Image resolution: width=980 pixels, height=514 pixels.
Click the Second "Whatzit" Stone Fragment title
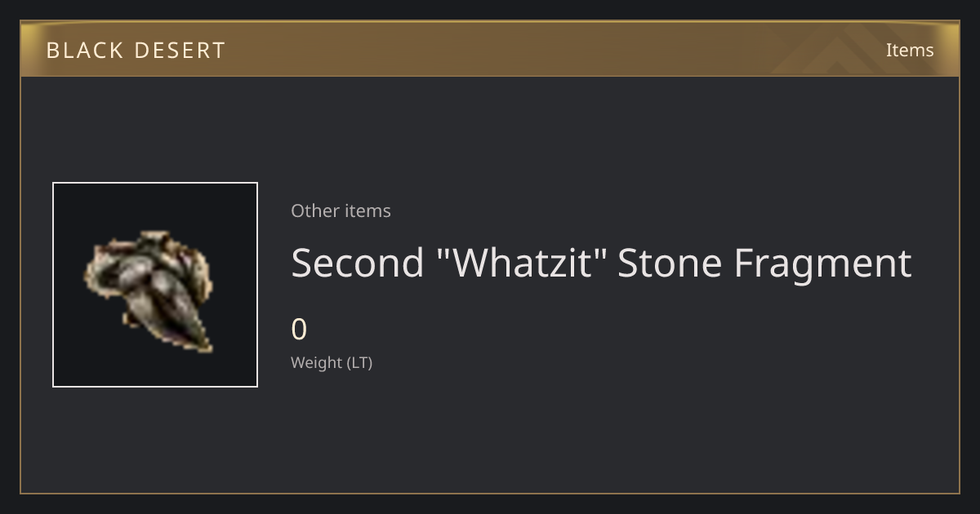(601, 263)
